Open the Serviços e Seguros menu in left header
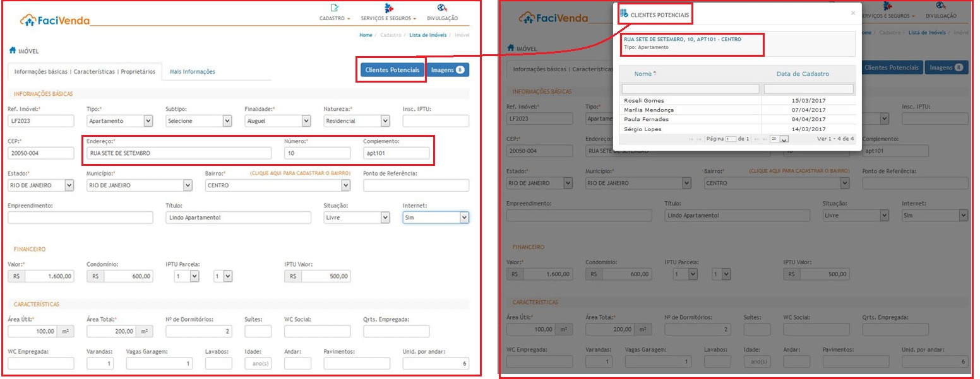980x379 pixels. [x=388, y=19]
